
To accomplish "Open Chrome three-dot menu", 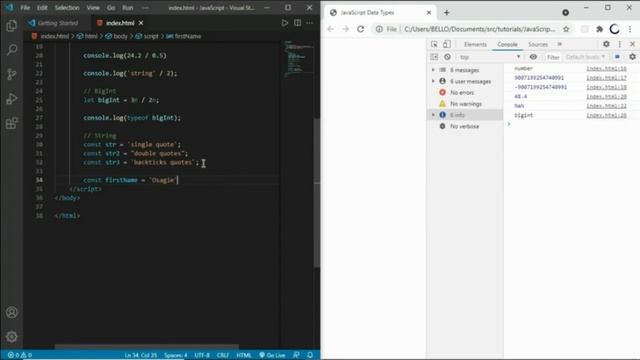I will [630, 29].
